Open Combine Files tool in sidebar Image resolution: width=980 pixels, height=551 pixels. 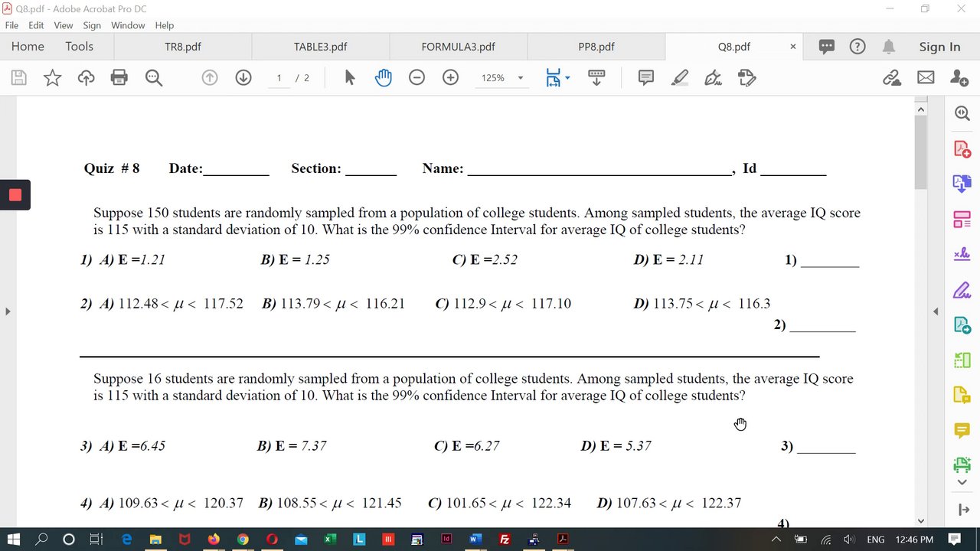(962, 184)
